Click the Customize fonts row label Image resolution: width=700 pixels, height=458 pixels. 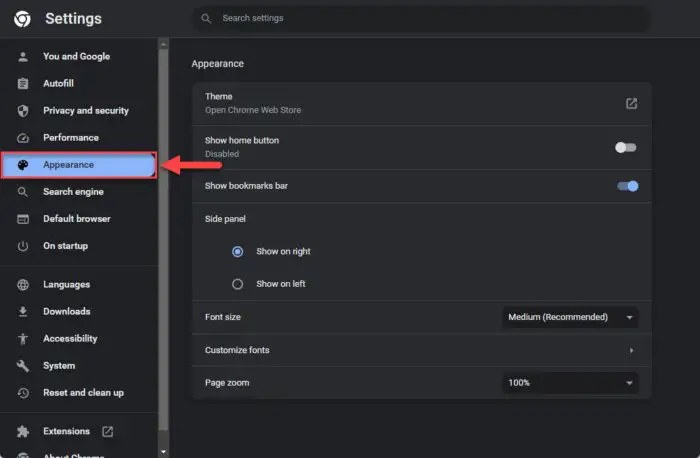[x=237, y=350]
